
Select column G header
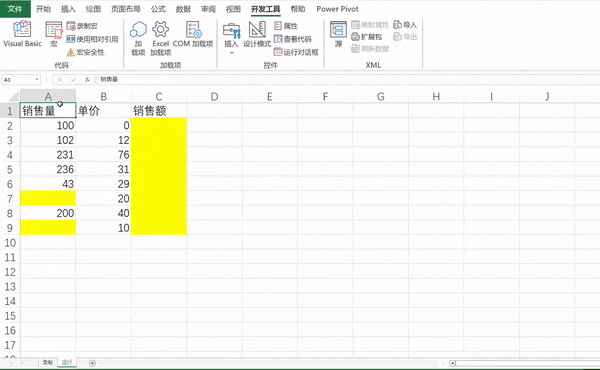380,96
